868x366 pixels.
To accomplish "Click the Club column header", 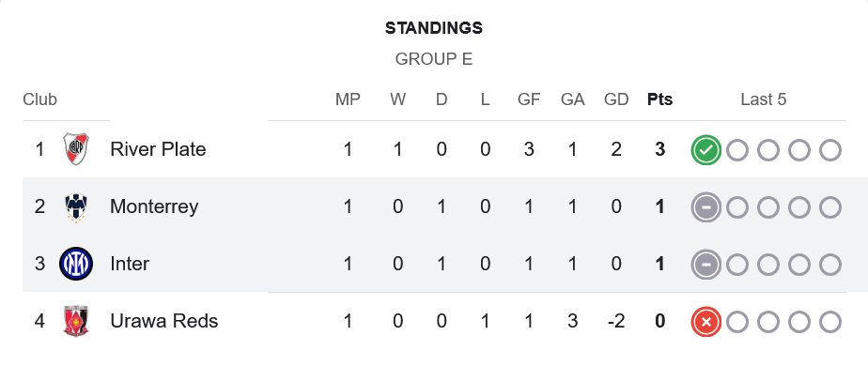I will tap(39, 99).
